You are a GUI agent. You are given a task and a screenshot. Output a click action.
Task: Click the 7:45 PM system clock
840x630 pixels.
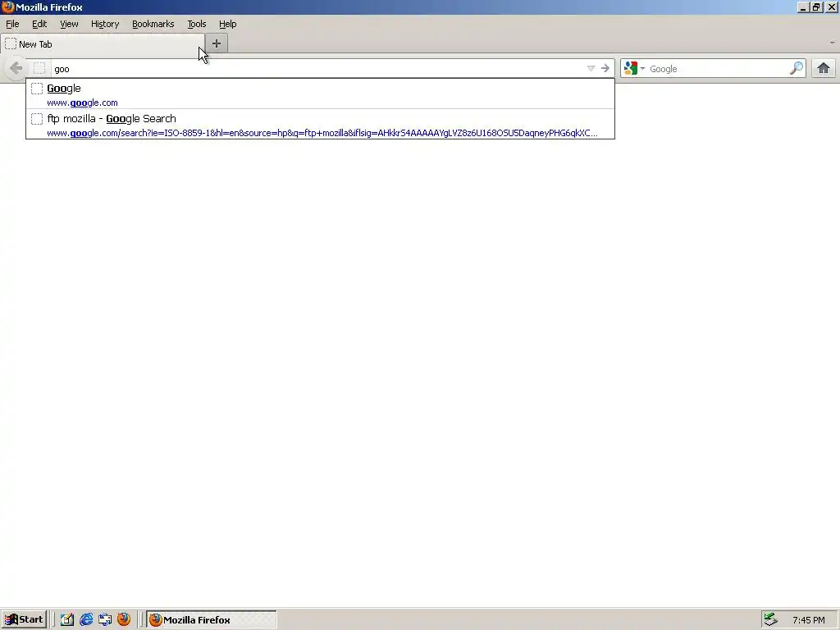808,620
